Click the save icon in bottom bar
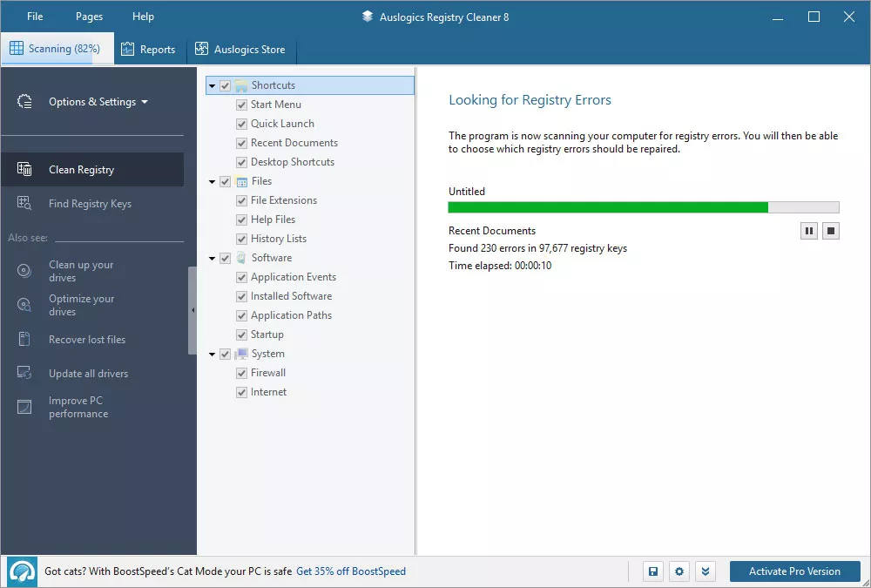This screenshot has width=871, height=588. click(653, 571)
